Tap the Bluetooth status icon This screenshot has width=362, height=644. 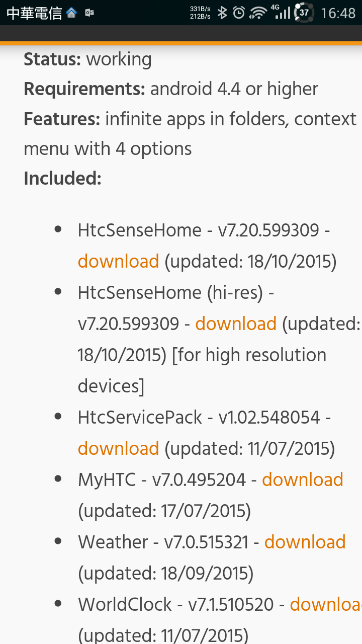pos(222,13)
